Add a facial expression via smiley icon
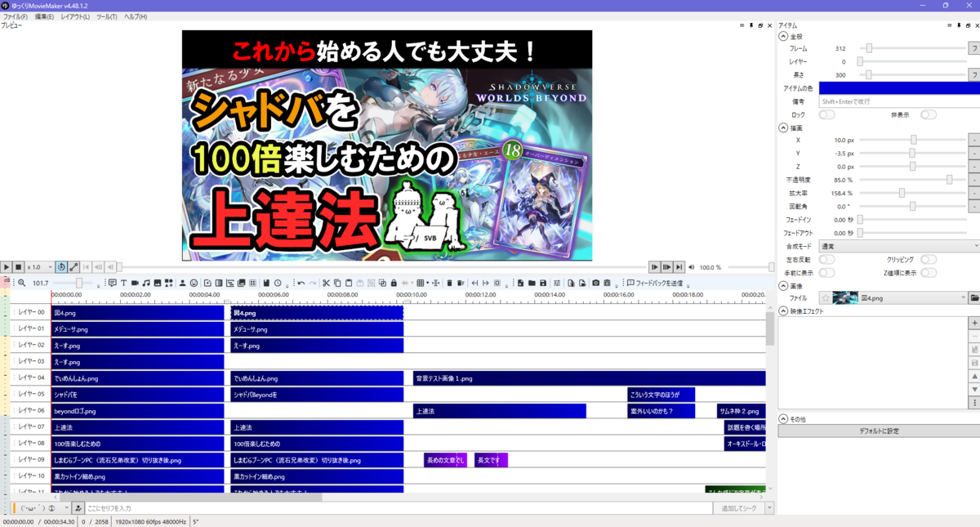 point(194,283)
